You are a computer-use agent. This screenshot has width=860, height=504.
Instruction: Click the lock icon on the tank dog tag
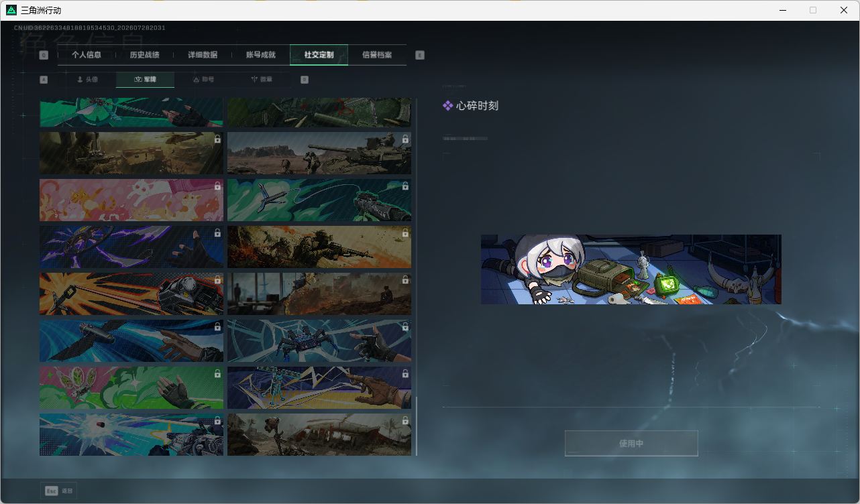(x=405, y=139)
